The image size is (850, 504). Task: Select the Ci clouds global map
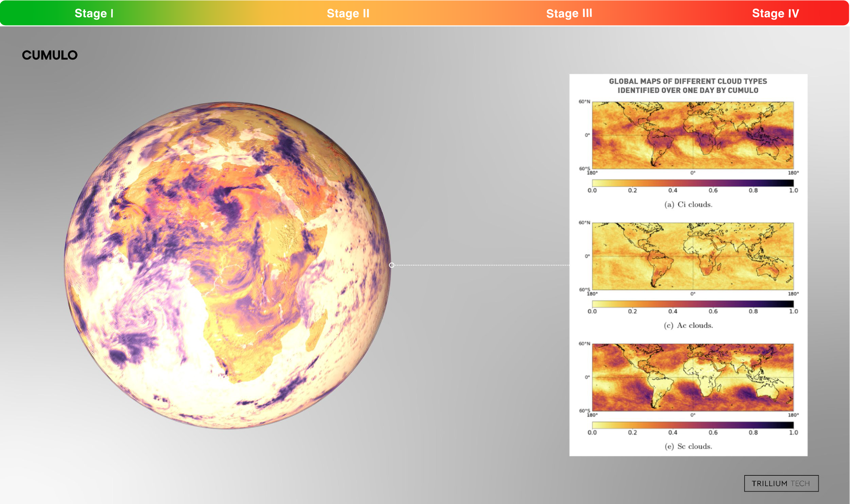click(693, 135)
